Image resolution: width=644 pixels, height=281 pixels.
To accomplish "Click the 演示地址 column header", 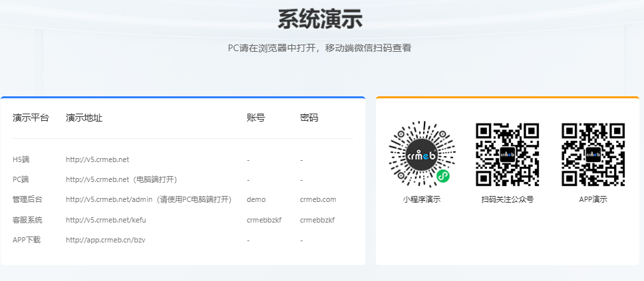I will tap(84, 118).
